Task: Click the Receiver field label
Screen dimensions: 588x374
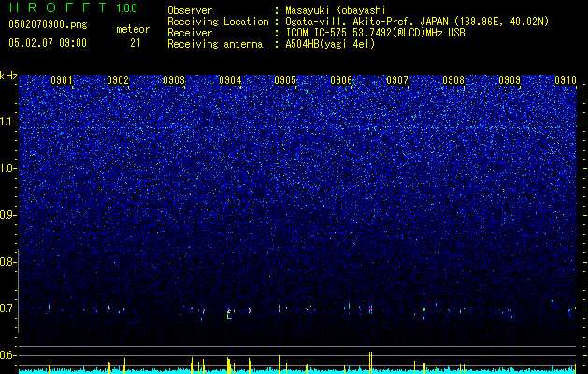Action: (x=190, y=33)
